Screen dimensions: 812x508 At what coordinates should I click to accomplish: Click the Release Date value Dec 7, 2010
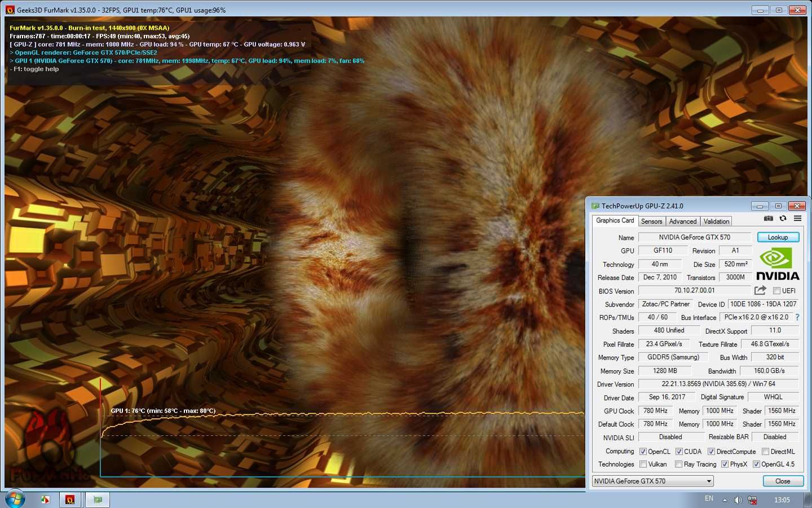(660, 277)
